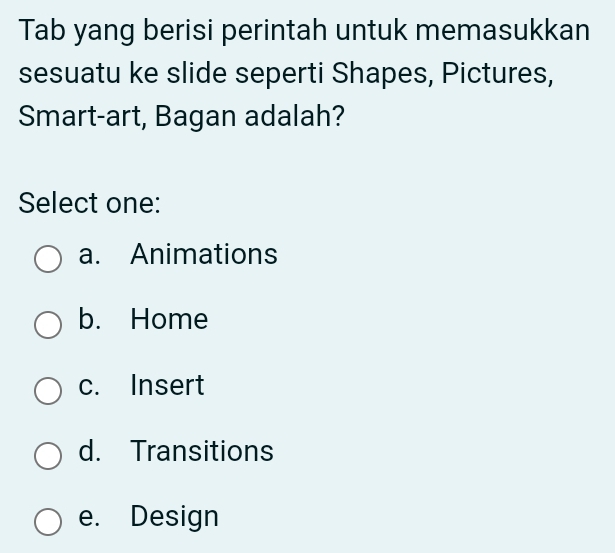The width and height of the screenshot is (615, 553).
Task: Click the "Transitions" answer text
Action: click(x=202, y=451)
